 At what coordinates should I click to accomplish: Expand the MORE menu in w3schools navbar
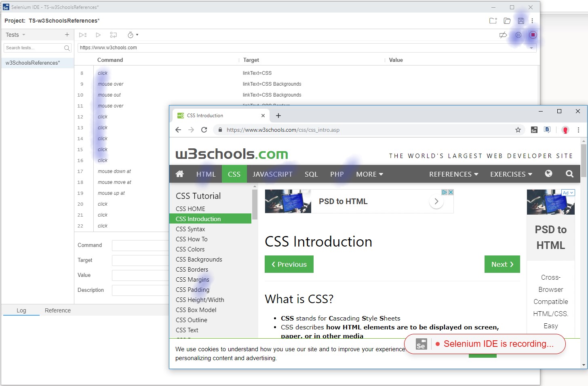pyautogui.click(x=369, y=174)
